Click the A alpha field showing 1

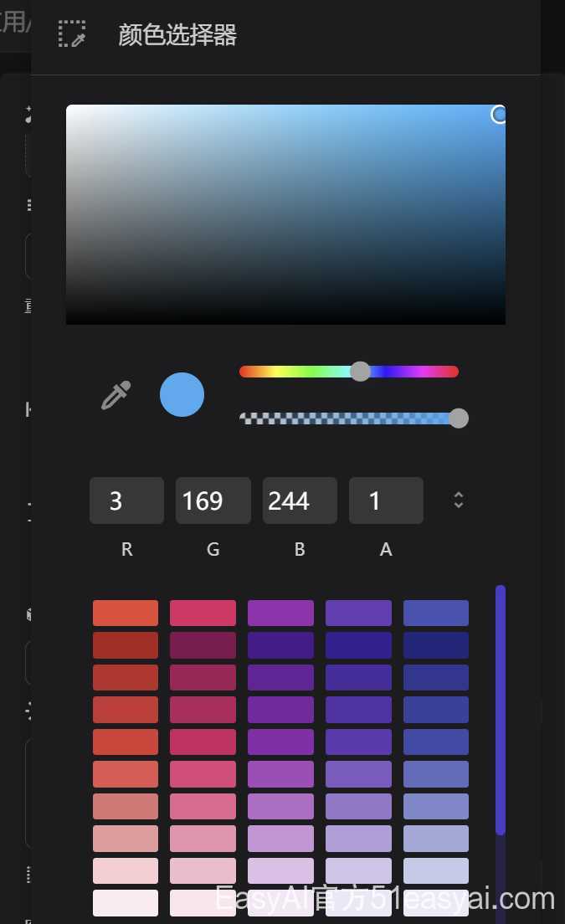click(x=386, y=501)
